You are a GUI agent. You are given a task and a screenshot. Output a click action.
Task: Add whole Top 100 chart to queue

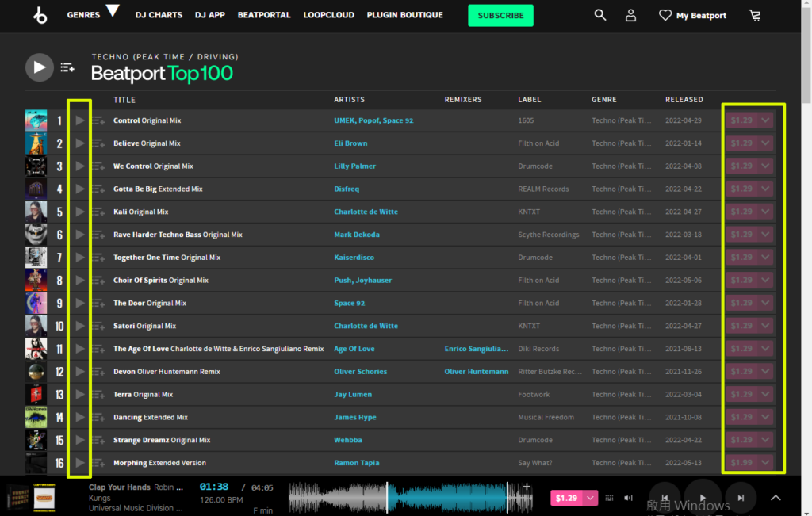[67, 67]
